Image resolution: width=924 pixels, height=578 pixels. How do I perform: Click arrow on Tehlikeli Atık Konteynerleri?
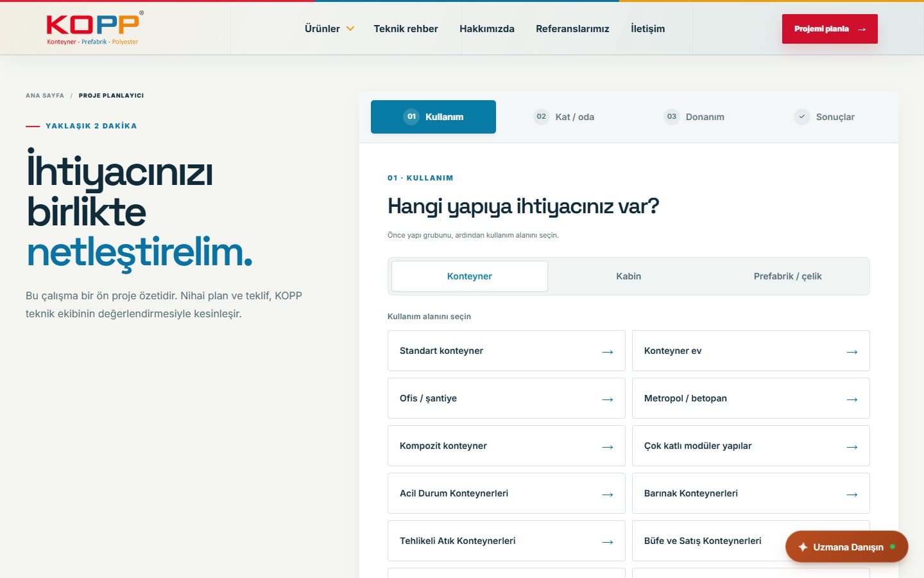(x=608, y=542)
